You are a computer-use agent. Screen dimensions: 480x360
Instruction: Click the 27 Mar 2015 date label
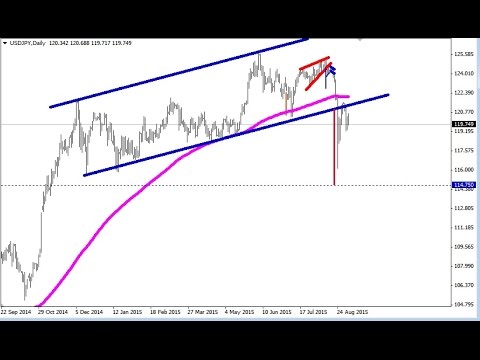click(x=203, y=312)
